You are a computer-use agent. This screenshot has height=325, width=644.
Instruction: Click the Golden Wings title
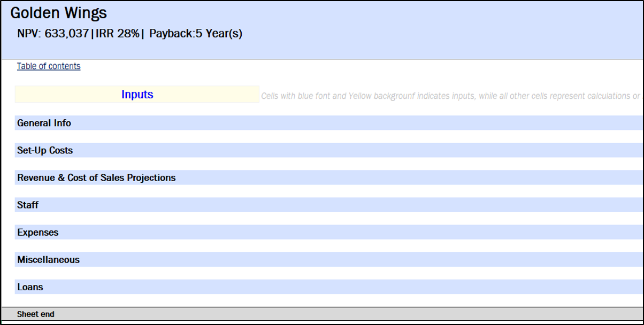click(x=58, y=13)
